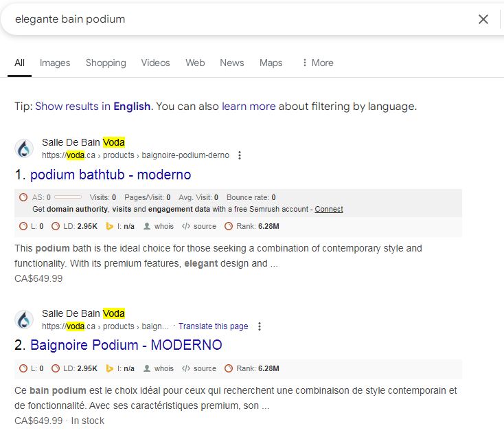Click the 'Visits: 0' metric
This screenshot has width=504, height=435.
pyautogui.click(x=103, y=197)
